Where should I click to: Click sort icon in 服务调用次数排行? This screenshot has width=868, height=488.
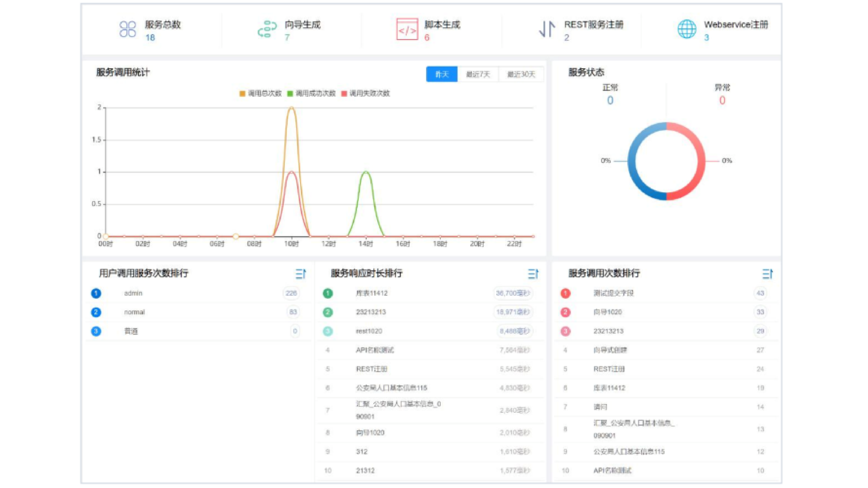pos(768,274)
